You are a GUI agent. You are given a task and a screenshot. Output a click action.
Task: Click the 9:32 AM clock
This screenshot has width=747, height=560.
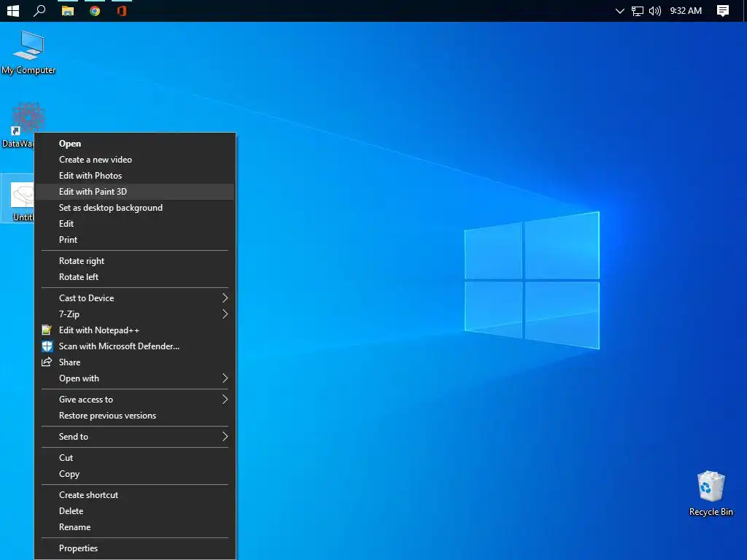pos(686,10)
